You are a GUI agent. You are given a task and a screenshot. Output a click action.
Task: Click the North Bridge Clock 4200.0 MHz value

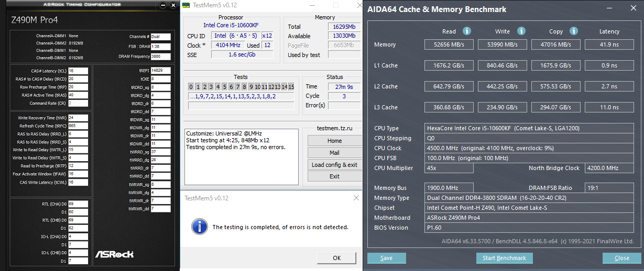coord(609,168)
